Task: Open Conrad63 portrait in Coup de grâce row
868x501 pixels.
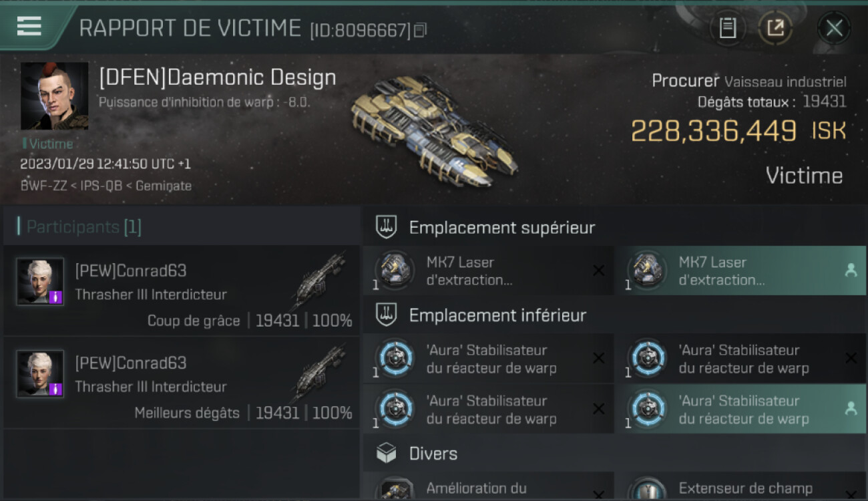Action: 40,281
